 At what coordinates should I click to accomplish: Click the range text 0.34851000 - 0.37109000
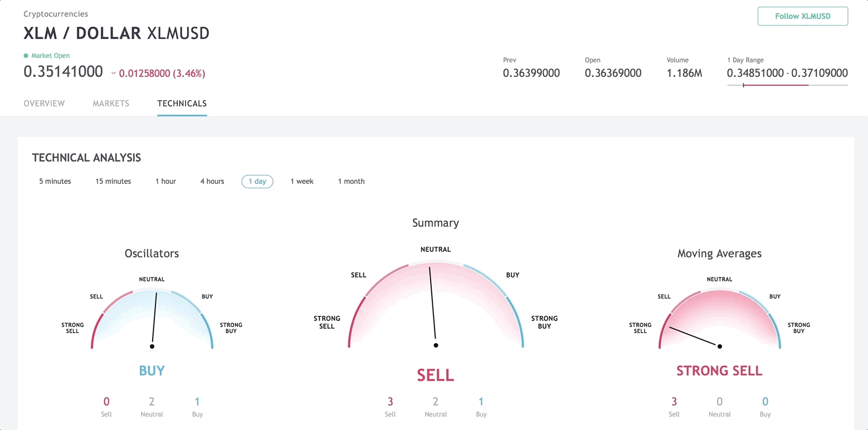788,73
